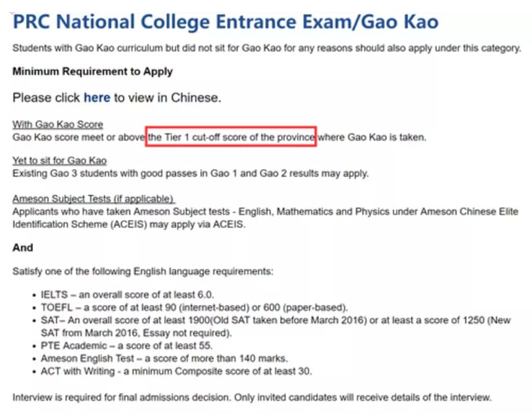
Task: Click the PTE Academic score bullet
Action: click(x=127, y=346)
